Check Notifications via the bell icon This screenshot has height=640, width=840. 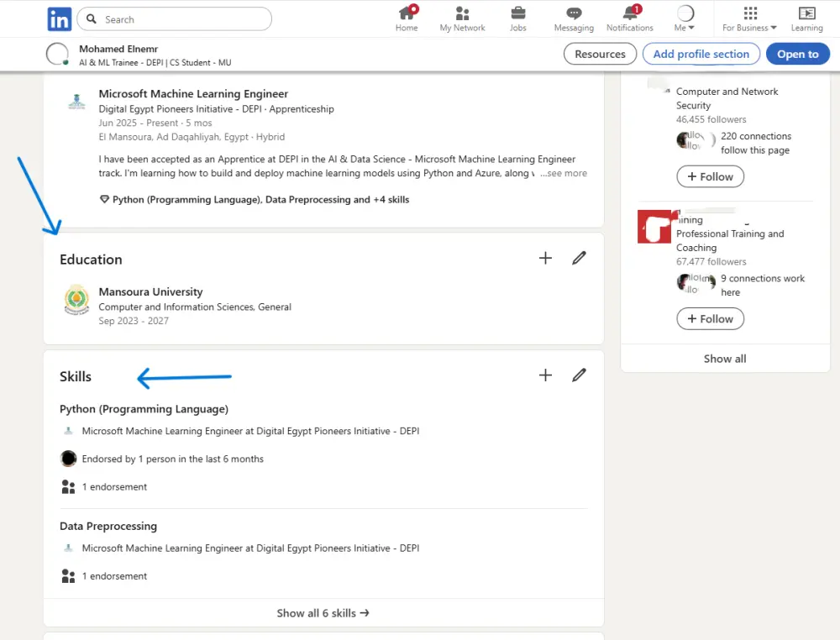(x=629, y=17)
